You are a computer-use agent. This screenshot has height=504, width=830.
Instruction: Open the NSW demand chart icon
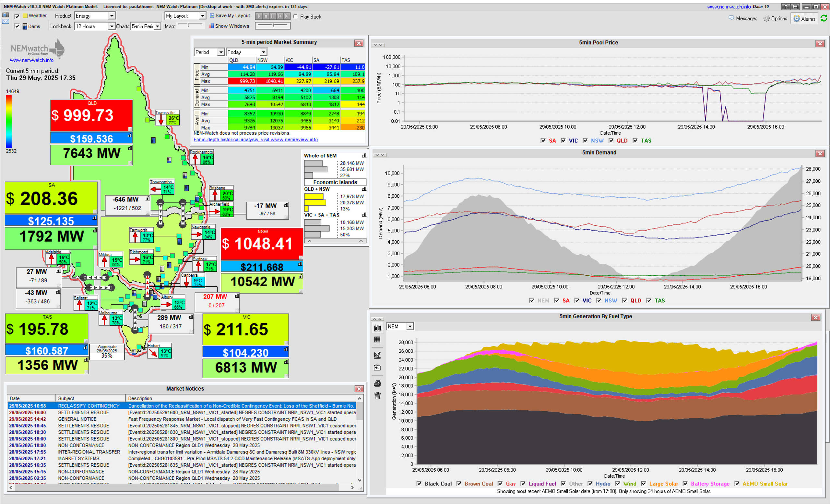[301, 277]
